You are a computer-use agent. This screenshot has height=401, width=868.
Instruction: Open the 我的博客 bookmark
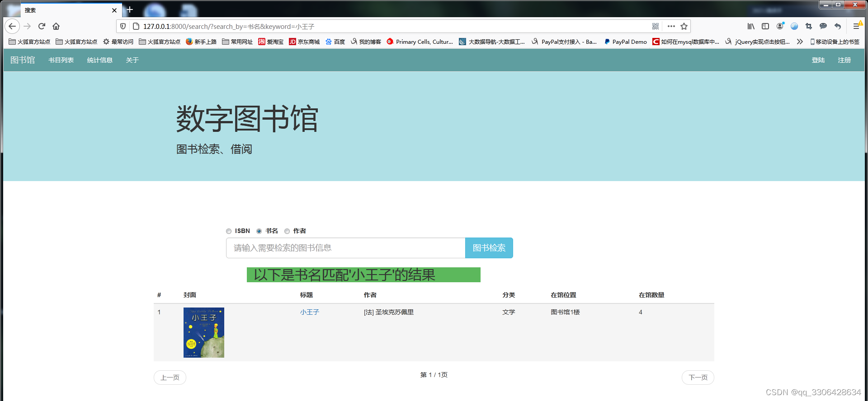(x=366, y=42)
